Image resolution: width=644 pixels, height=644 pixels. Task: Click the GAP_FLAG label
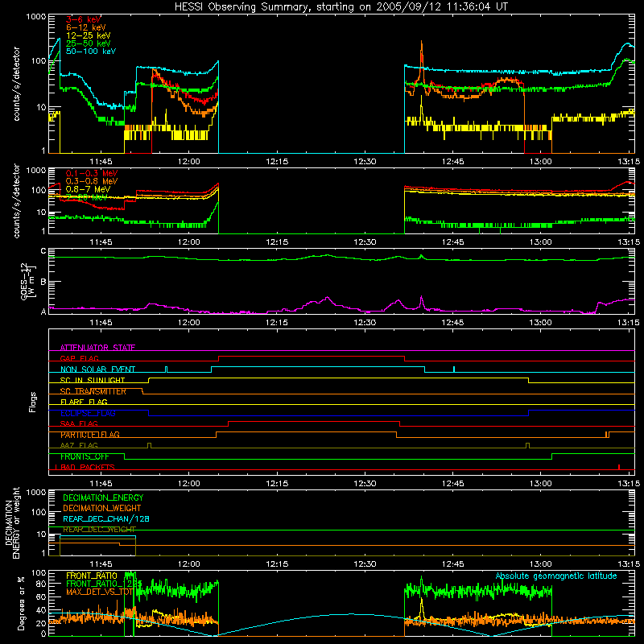[x=80, y=358]
